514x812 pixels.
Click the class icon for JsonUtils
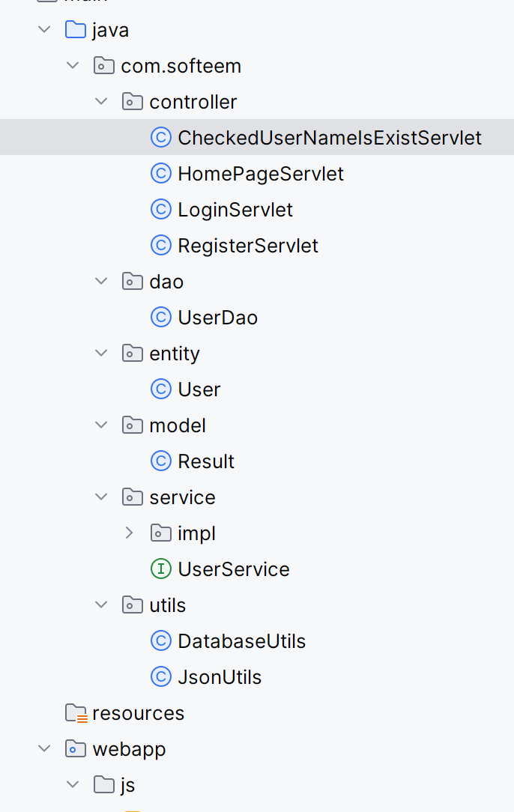161,676
